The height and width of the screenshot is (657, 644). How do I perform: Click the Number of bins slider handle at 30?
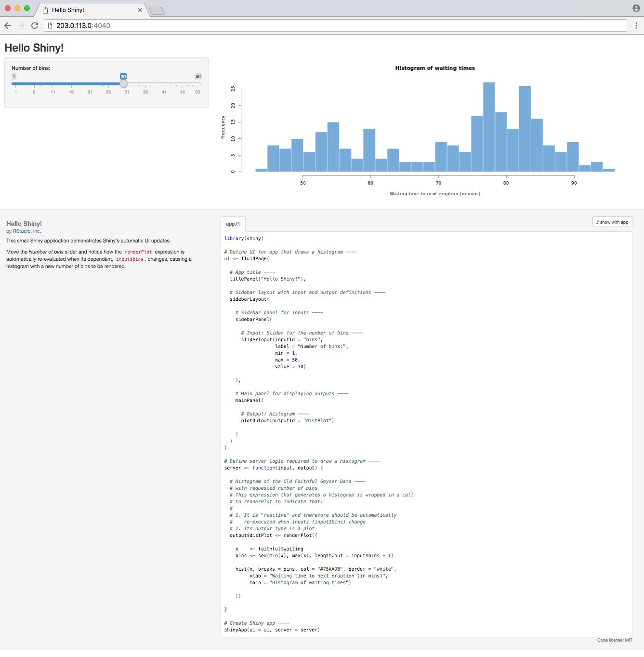(x=124, y=83)
